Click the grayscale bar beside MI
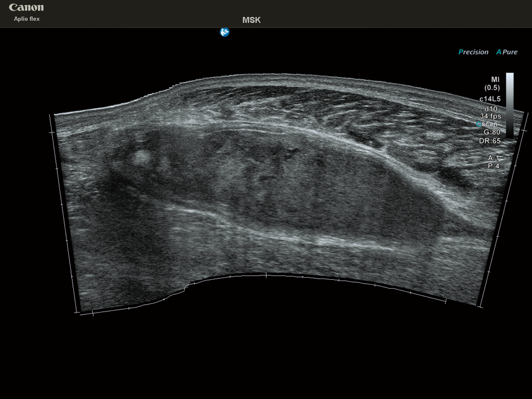The width and height of the screenshot is (532, 399). [510, 104]
